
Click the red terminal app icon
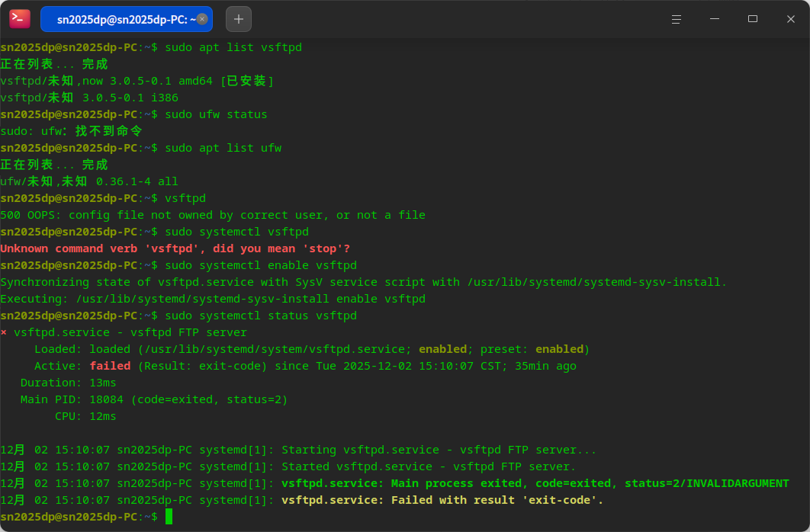coord(20,19)
